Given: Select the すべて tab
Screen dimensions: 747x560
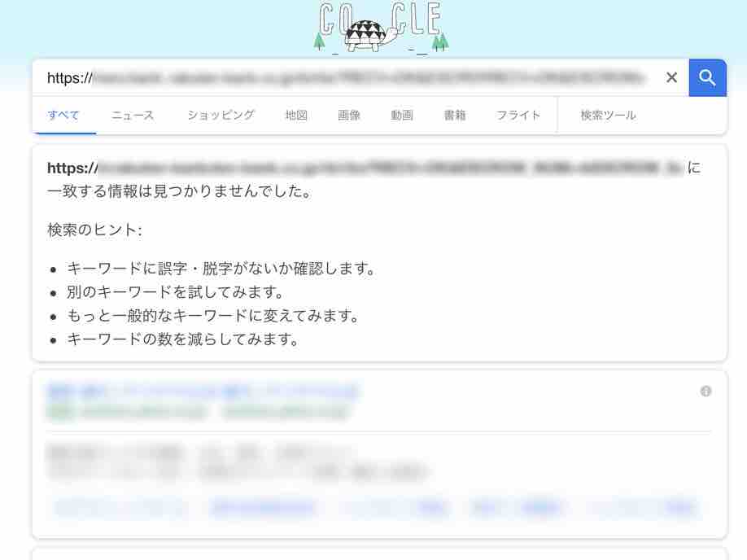Looking at the screenshot, I should (x=63, y=115).
